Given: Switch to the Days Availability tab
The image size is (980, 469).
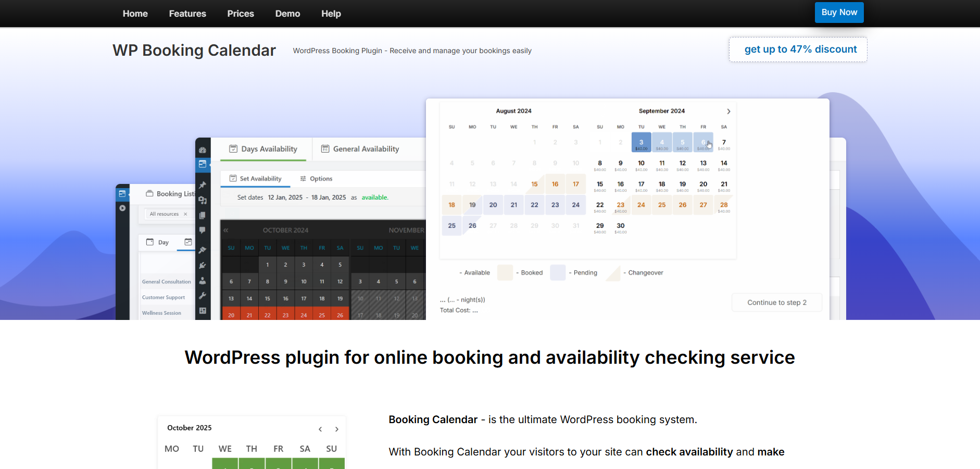Looking at the screenshot, I should [x=263, y=149].
